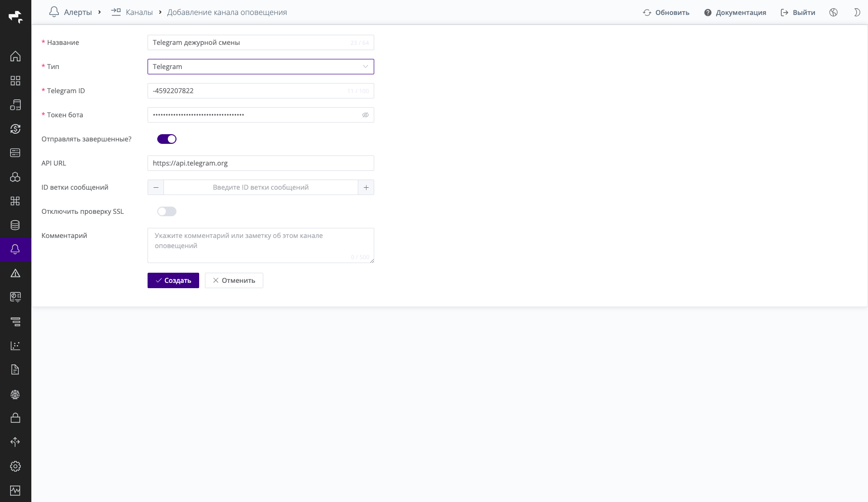Open the four-way arrows sidebar icon
Viewport: 868px width, 502px height.
pos(15,442)
